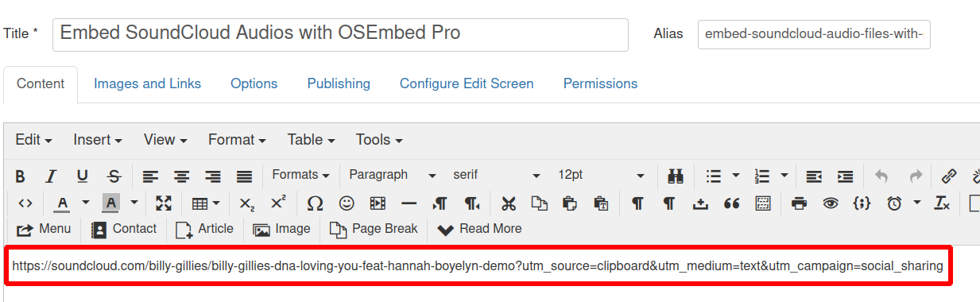Expand bullet list style options

click(x=735, y=176)
